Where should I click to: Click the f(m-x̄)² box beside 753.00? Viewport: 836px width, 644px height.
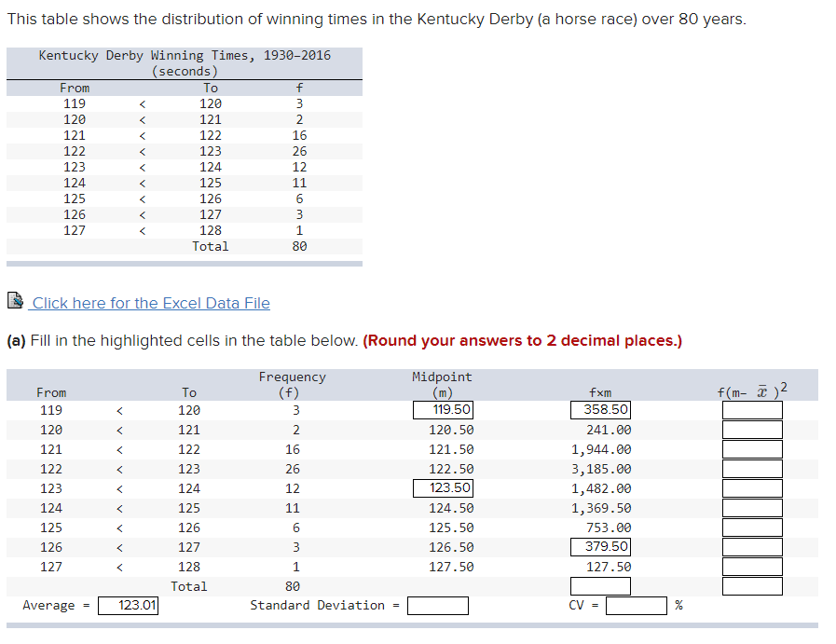pyautogui.click(x=753, y=527)
